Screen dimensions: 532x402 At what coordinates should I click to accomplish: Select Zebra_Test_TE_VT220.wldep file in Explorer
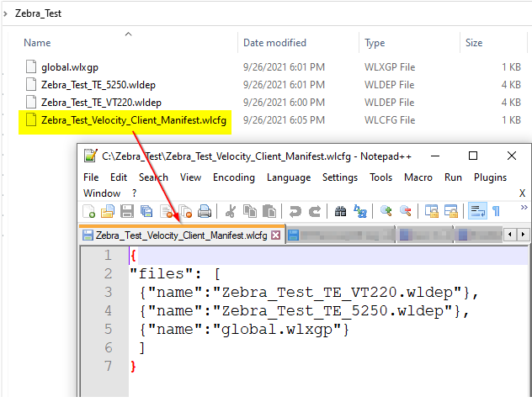tap(101, 103)
